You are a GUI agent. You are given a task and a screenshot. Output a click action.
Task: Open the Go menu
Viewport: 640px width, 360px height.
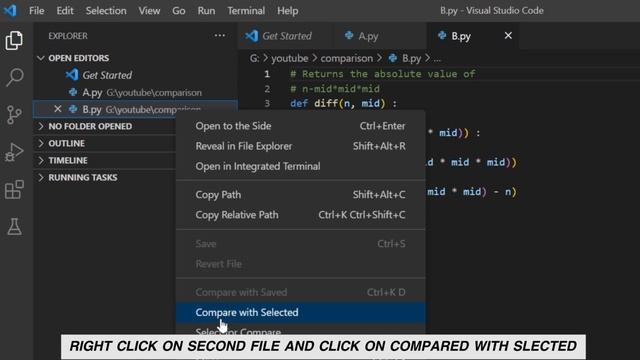[x=178, y=11]
